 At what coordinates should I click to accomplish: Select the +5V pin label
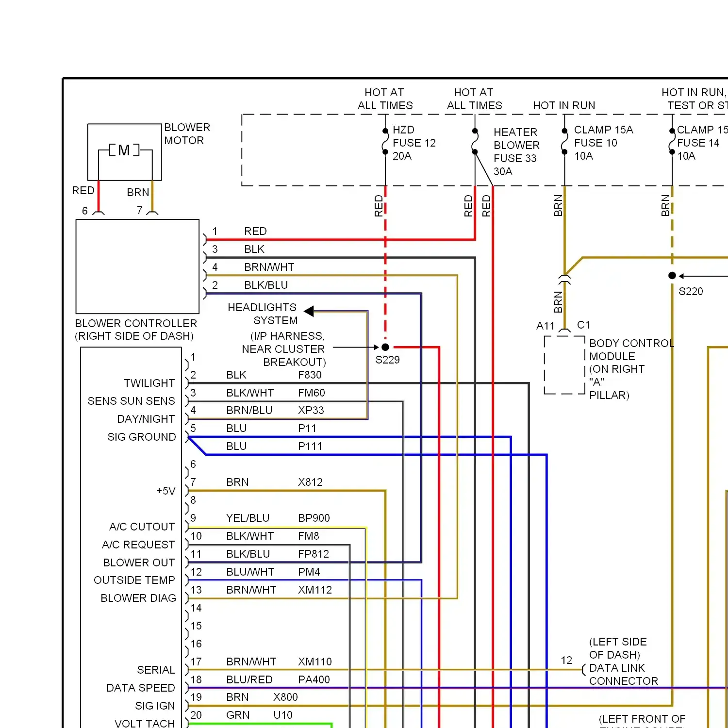(165, 491)
